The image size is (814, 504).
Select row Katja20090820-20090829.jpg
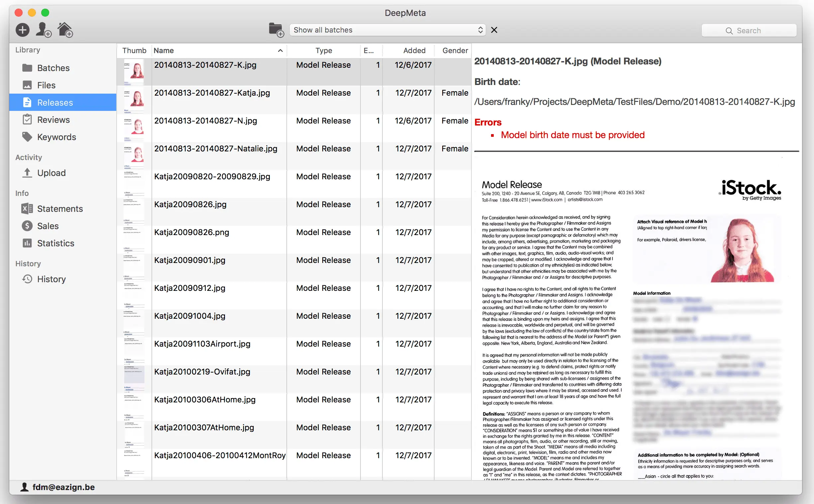pyautogui.click(x=294, y=184)
